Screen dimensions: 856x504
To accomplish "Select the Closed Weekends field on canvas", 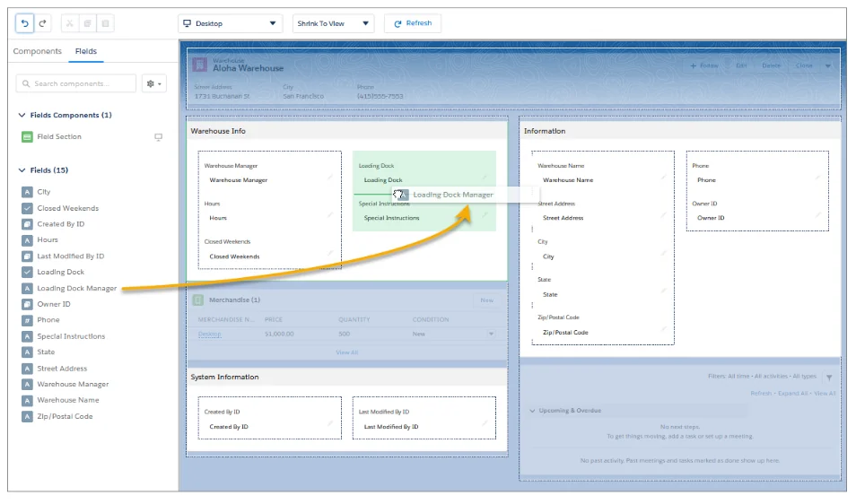I will point(268,249).
